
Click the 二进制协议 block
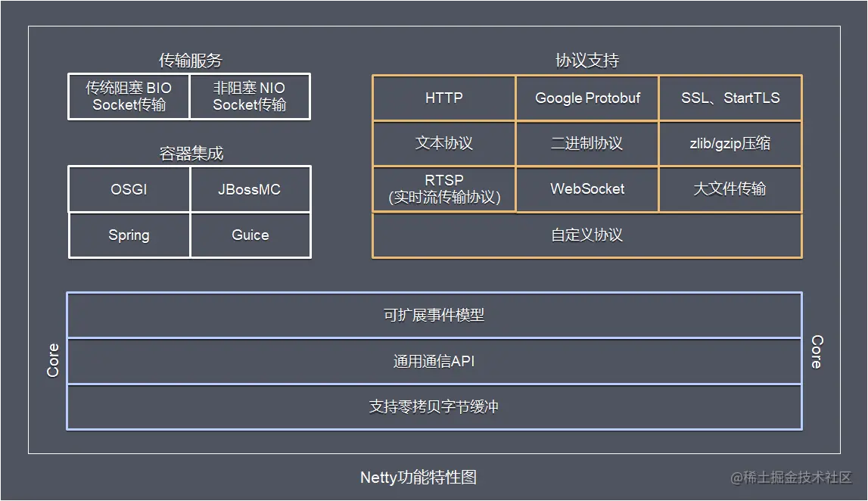(587, 144)
